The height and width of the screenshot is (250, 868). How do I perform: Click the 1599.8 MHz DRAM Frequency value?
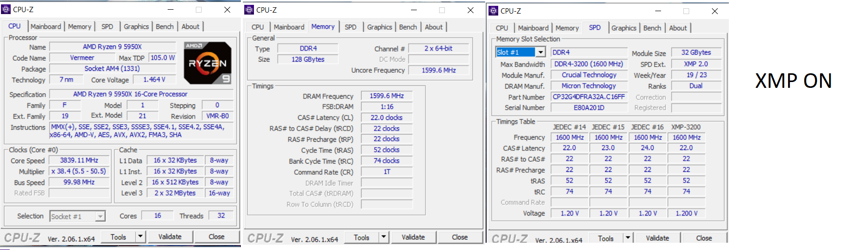tap(387, 96)
